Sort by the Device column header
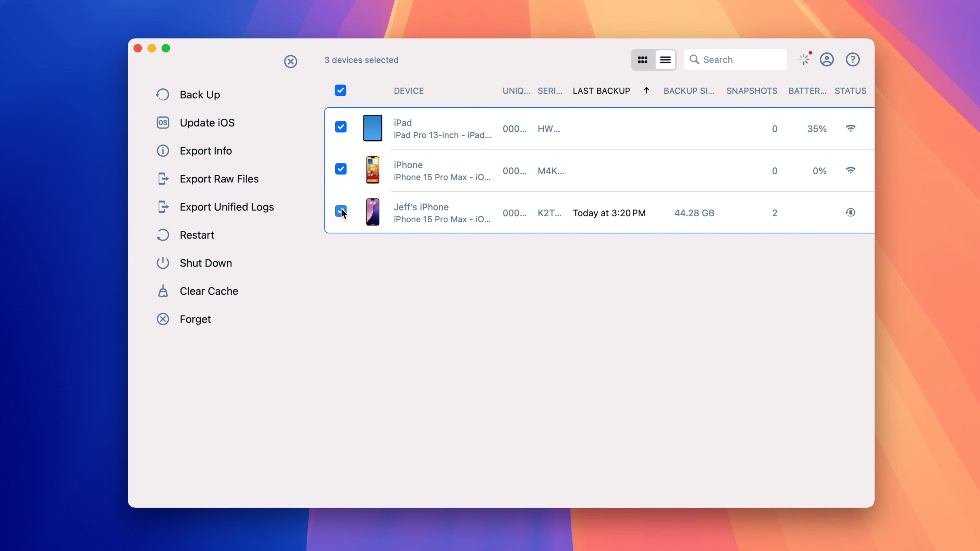This screenshot has height=551, width=980. [409, 91]
